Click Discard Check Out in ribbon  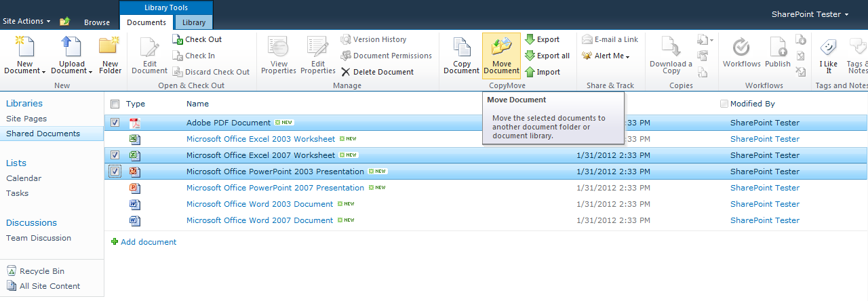click(x=211, y=72)
